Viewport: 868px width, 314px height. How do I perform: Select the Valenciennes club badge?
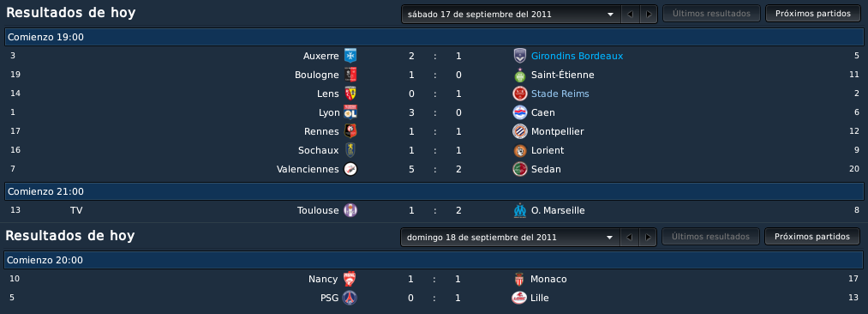[x=350, y=169]
